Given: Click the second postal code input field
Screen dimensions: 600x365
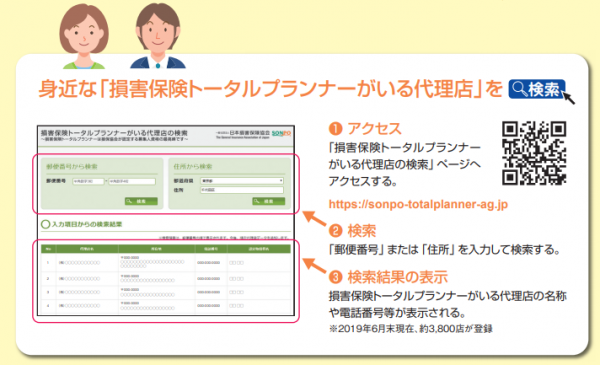Looking at the screenshot, I should pos(132,181).
